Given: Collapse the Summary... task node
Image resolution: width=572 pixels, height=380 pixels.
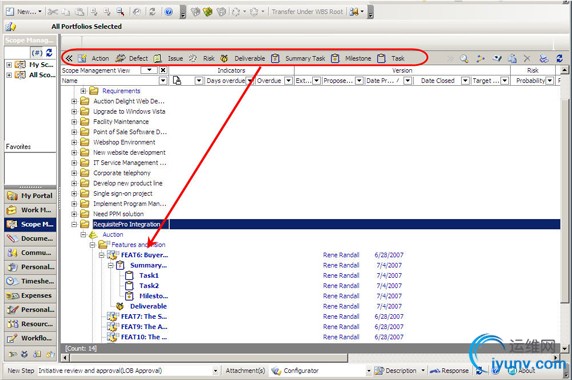Looking at the screenshot, I should click(111, 265).
